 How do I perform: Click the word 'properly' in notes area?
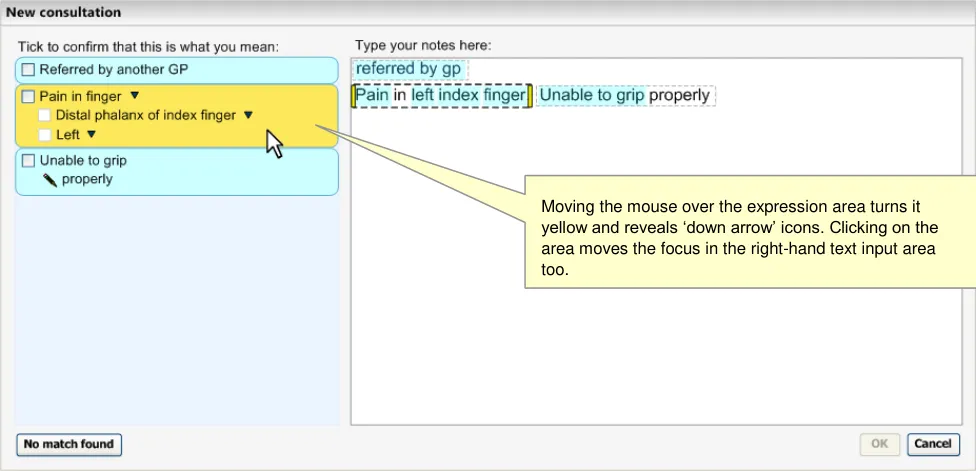tap(679, 96)
